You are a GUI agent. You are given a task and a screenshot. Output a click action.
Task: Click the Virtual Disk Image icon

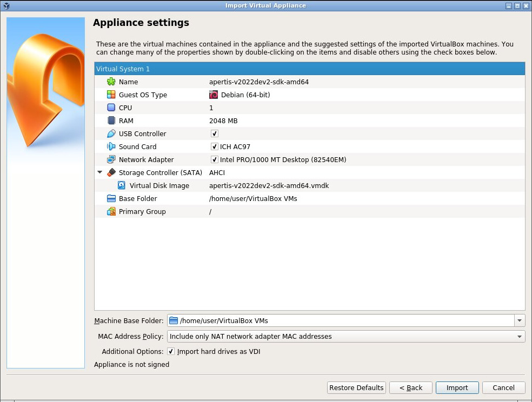tap(122, 185)
